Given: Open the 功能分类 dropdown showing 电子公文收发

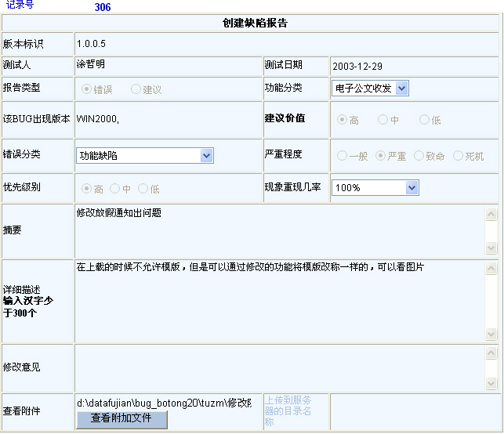Looking at the screenshot, I should [x=370, y=88].
